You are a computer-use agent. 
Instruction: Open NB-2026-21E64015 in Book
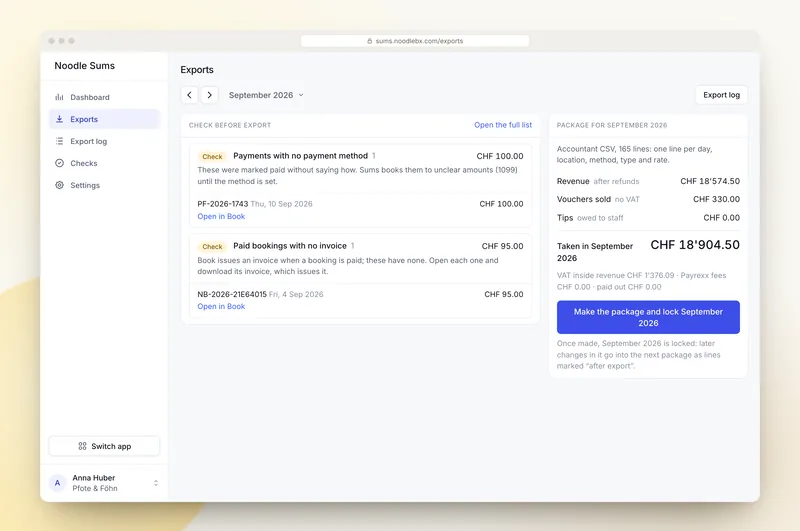pyautogui.click(x=221, y=306)
